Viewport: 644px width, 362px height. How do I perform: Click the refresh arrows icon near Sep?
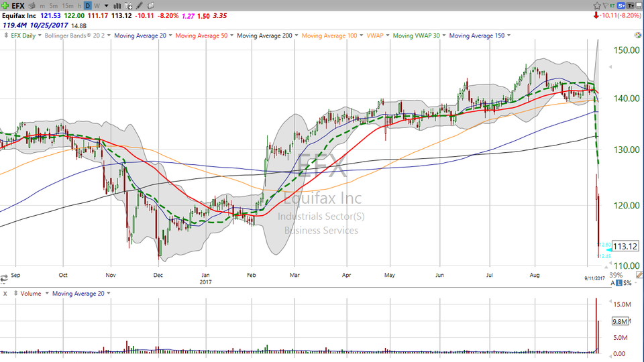pos(4,279)
